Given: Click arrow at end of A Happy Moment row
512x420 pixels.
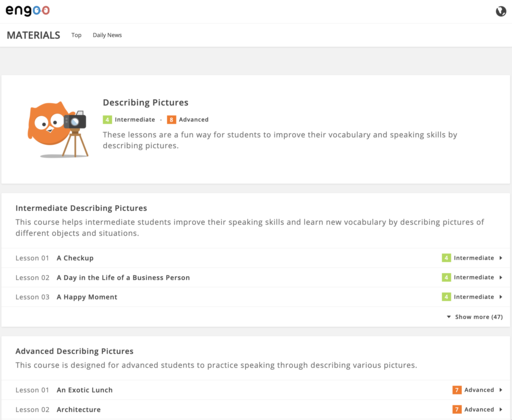Looking at the screenshot, I should [501, 297].
